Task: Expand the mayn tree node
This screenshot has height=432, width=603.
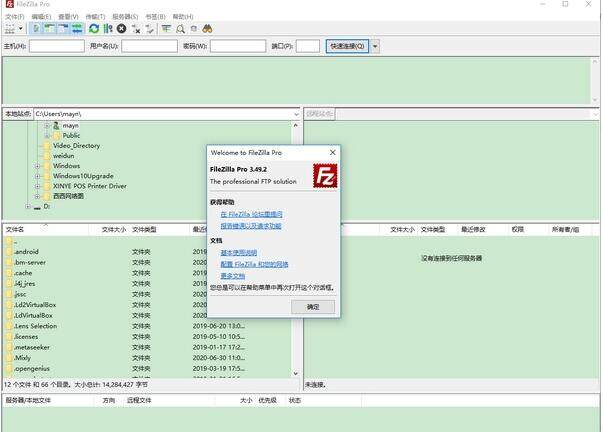Action: click(x=47, y=125)
